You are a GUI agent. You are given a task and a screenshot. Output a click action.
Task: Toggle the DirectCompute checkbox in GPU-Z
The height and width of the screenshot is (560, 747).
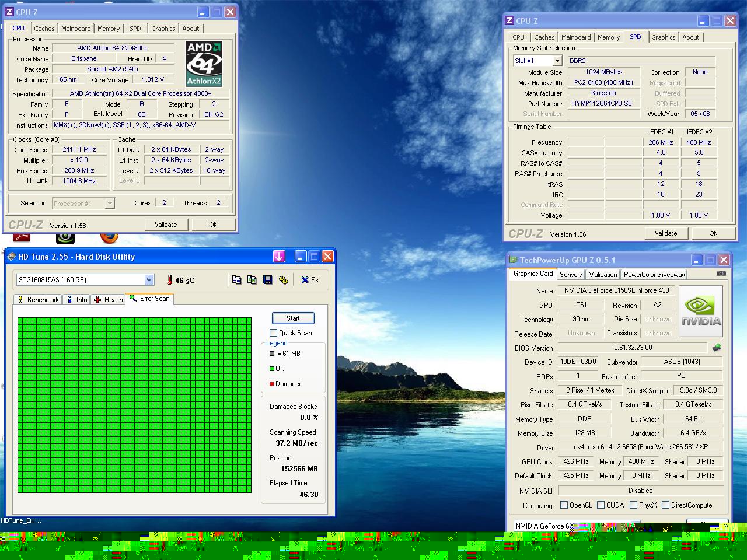click(x=665, y=505)
